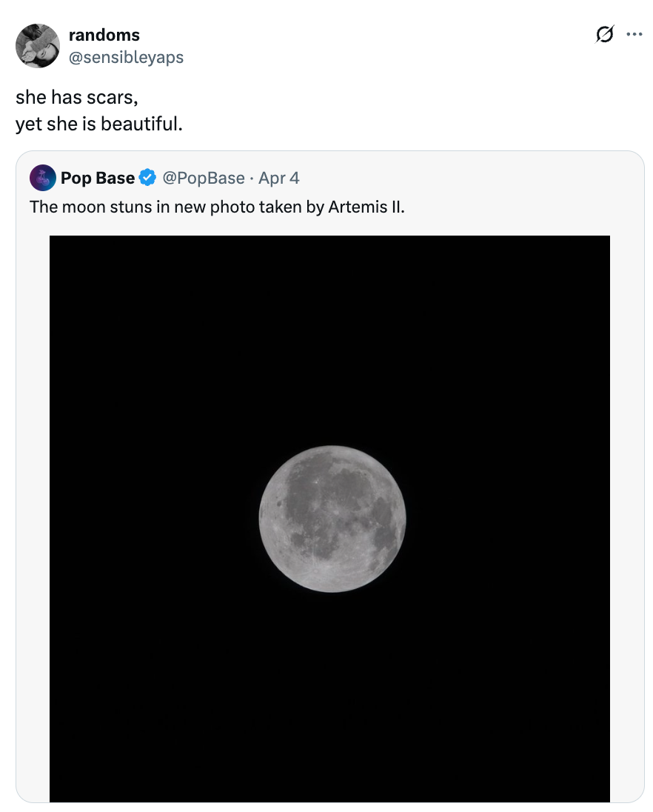Click the moon photo thumbnail

coord(329,519)
